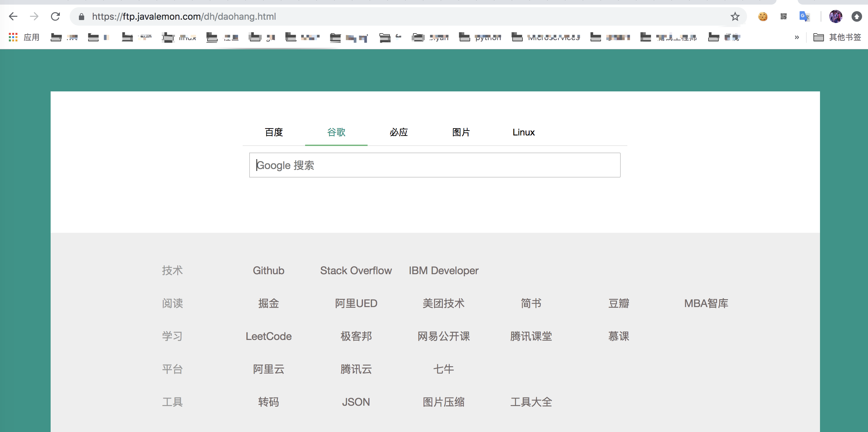This screenshot has height=432, width=868.
Task: Open the 简书 link
Action: click(x=531, y=303)
